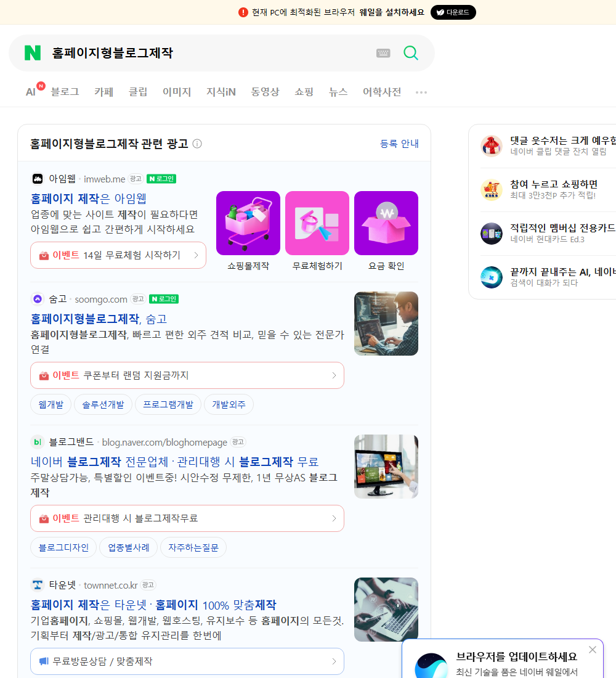Switch to the 동영상 tab
The height and width of the screenshot is (678, 616).
pos(265,92)
